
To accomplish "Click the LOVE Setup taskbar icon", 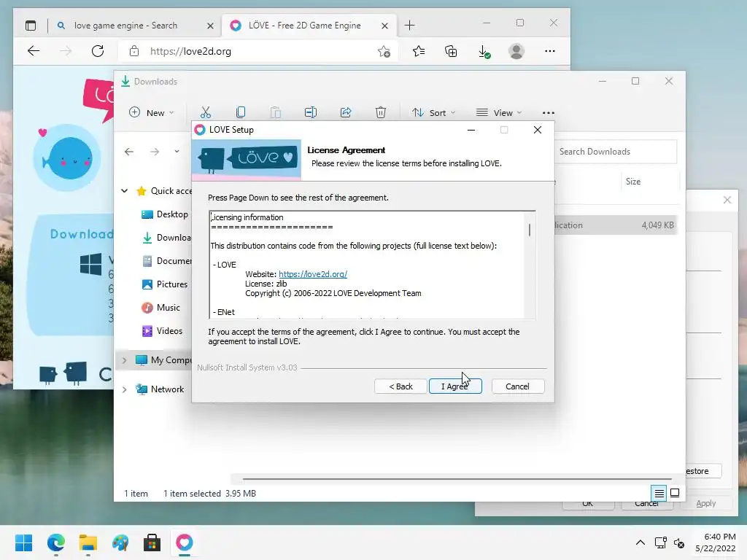I will 185,542.
